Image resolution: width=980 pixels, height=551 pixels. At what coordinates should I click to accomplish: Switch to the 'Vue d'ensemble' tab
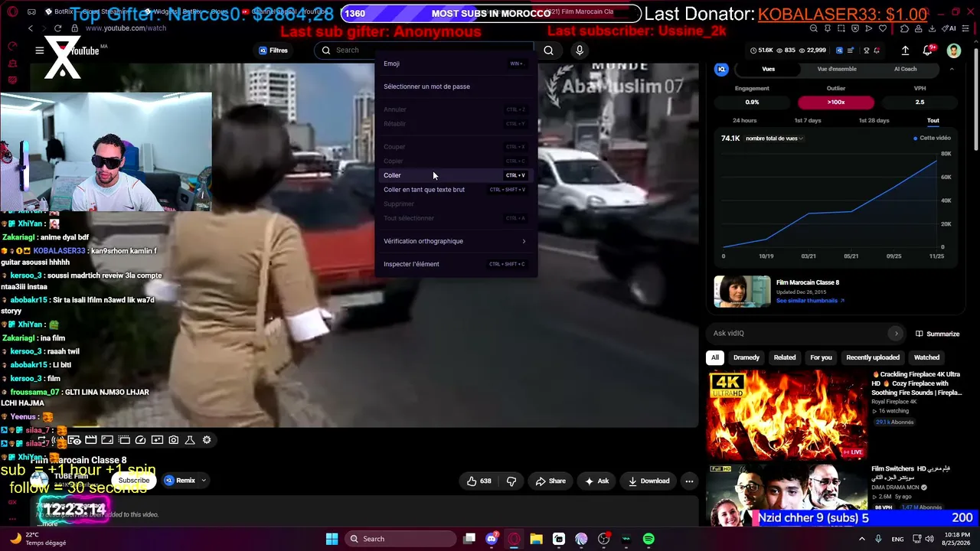point(837,69)
